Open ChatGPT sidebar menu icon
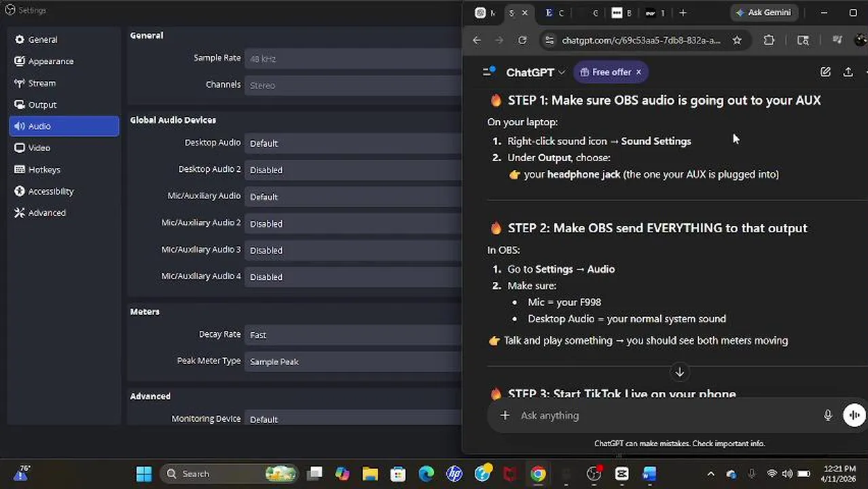 [488, 72]
